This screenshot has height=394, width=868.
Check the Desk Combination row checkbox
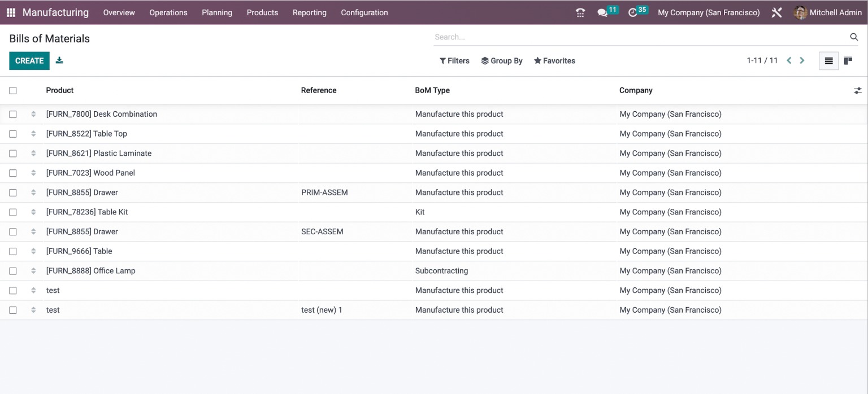coord(13,114)
